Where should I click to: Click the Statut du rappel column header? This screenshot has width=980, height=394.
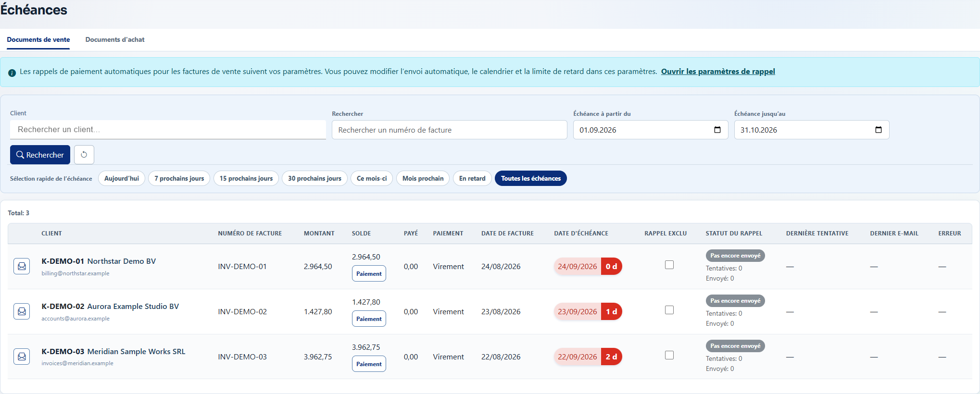[734, 234]
